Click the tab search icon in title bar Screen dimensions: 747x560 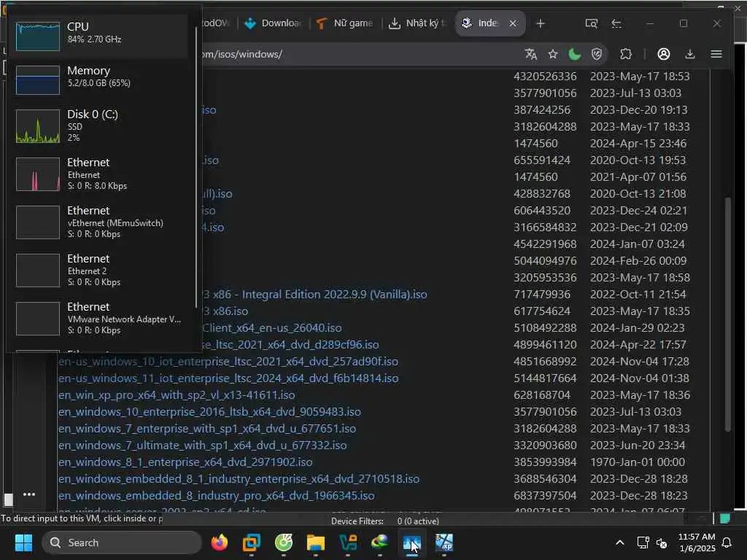tap(591, 23)
